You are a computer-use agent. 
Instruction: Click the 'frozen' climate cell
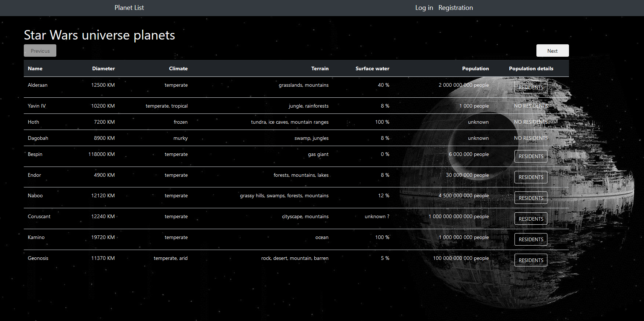[x=180, y=122]
